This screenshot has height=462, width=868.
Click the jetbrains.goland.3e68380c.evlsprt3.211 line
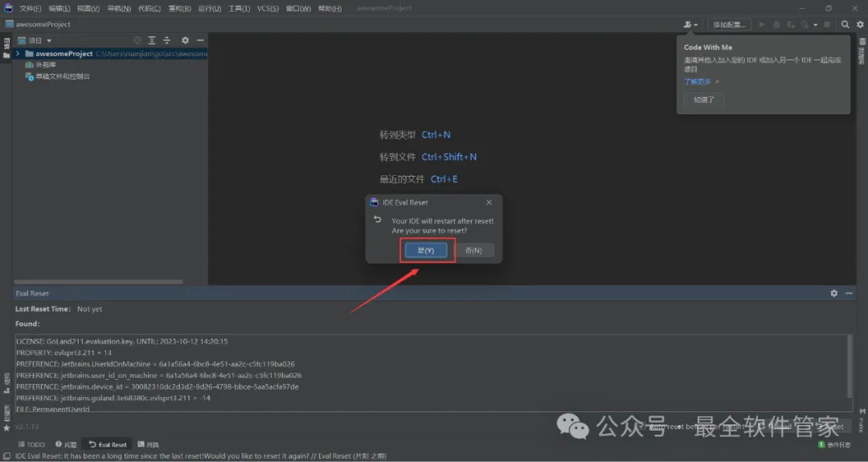[x=113, y=398]
